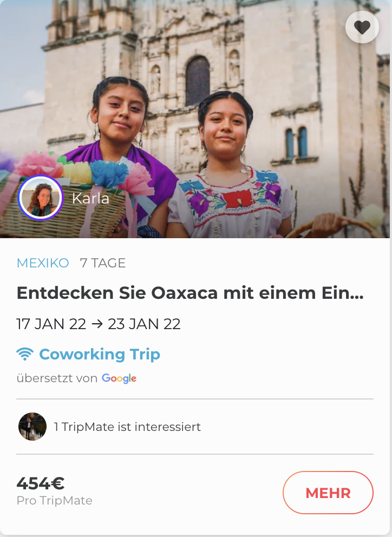
Task: Select the MEXIKO country link
Action: tap(43, 263)
